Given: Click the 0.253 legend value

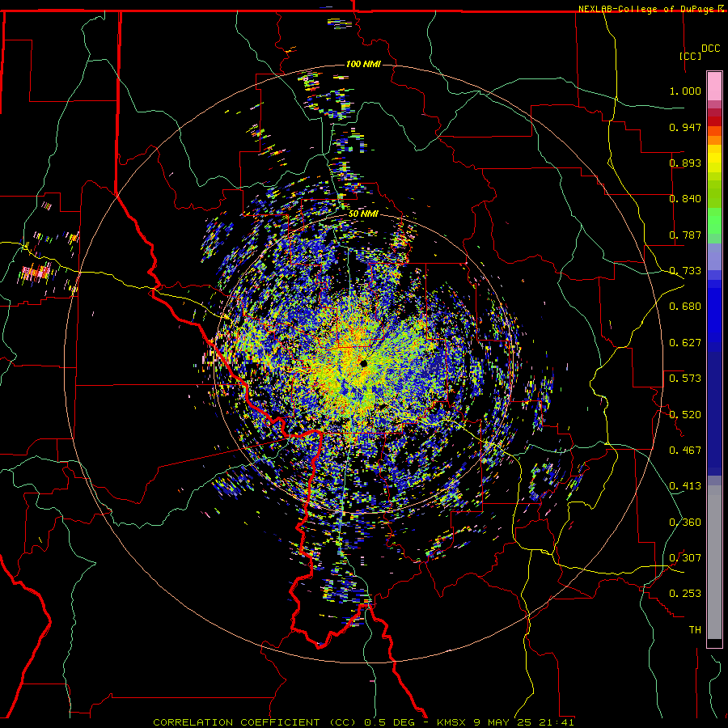Looking at the screenshot, I should point(685,594).
